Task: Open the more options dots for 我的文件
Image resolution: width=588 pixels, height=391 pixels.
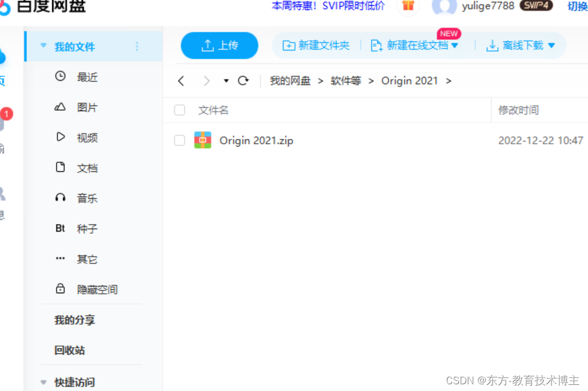Action: pos(137,47)
